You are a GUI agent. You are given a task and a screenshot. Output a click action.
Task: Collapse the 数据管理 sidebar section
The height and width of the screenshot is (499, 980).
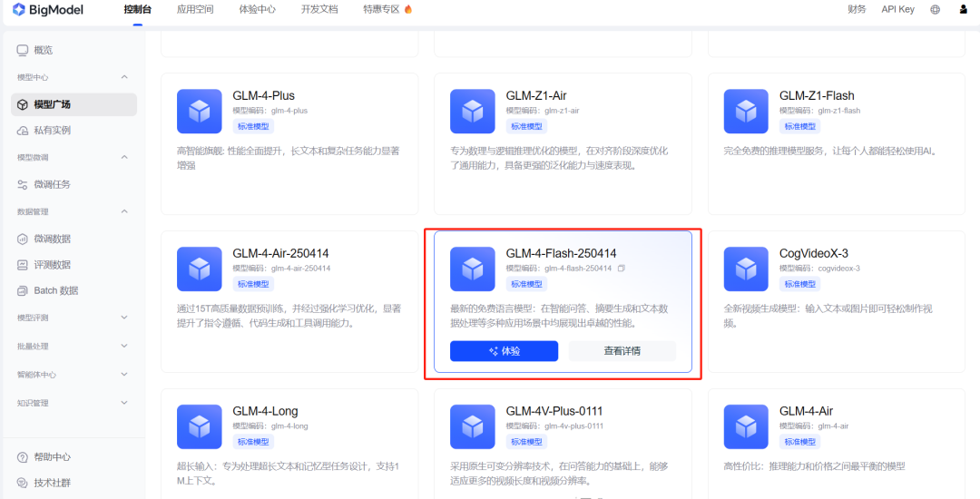point(123,211)
